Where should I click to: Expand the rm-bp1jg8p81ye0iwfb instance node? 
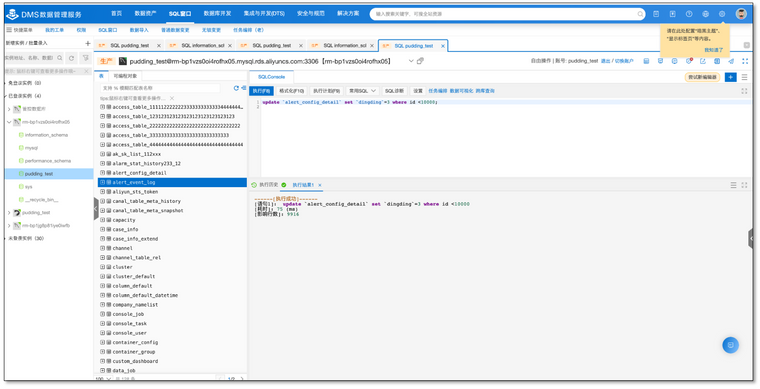pos(9,225)
